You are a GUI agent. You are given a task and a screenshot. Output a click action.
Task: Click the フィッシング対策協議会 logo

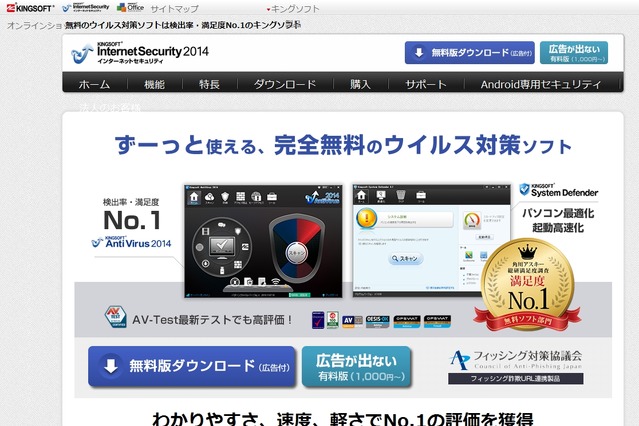tap(516, 360)
